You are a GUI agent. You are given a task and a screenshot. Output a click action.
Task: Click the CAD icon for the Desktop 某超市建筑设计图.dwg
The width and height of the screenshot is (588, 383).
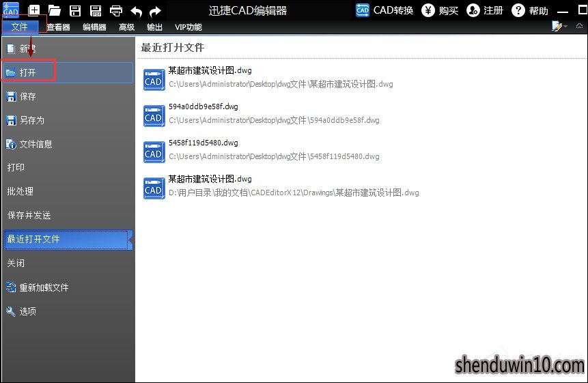coord(154,80)
